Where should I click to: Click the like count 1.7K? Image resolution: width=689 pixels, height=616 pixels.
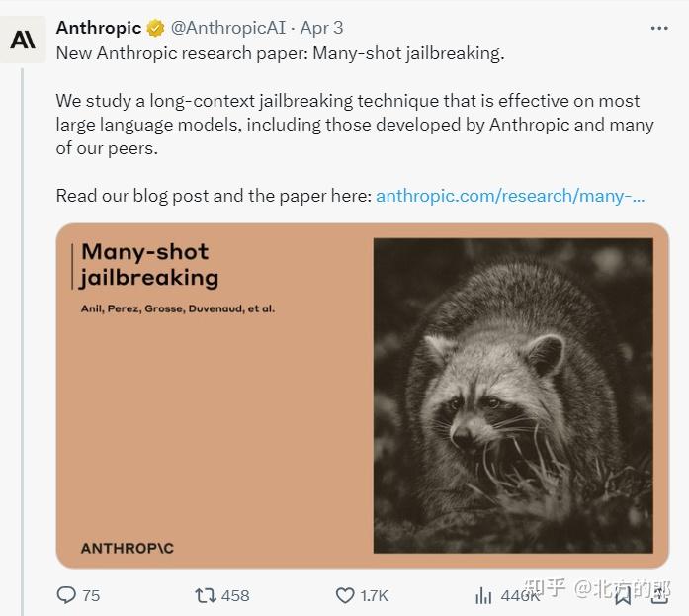pos(375,595)
